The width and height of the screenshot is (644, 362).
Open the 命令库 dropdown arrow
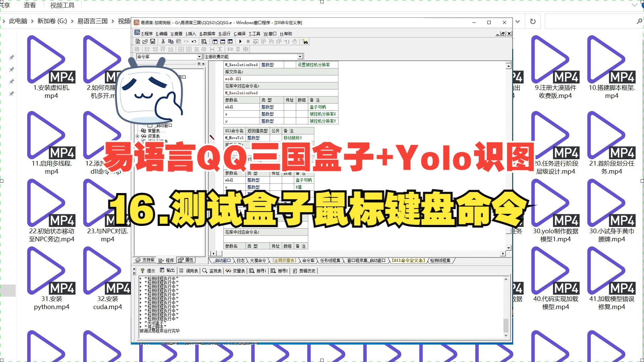(x=199, y=57)
